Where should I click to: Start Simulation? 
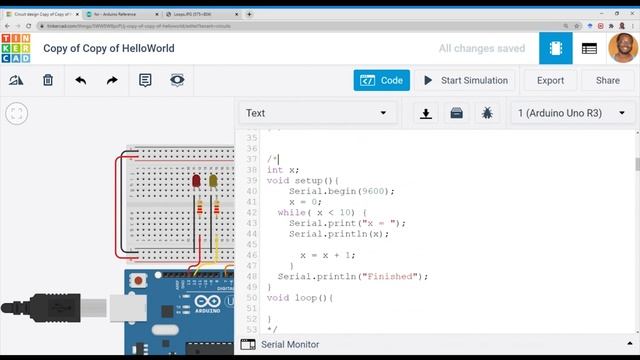[x=466, y=80]
